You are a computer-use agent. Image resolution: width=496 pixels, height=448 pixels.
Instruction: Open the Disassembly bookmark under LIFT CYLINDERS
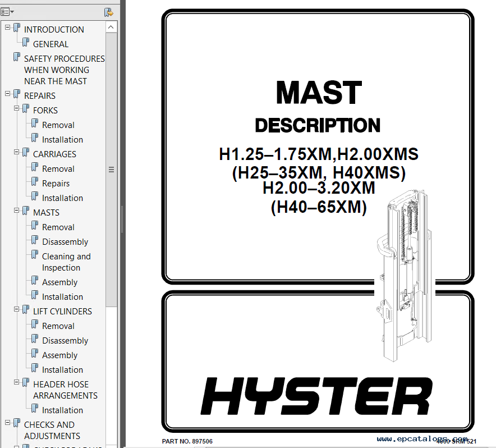[65, 341]
